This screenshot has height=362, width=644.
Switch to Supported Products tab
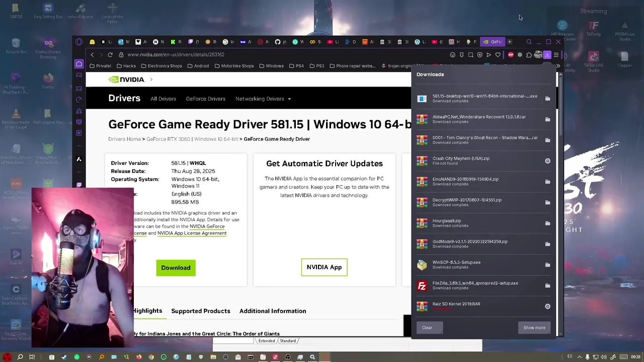coord(201,311)
